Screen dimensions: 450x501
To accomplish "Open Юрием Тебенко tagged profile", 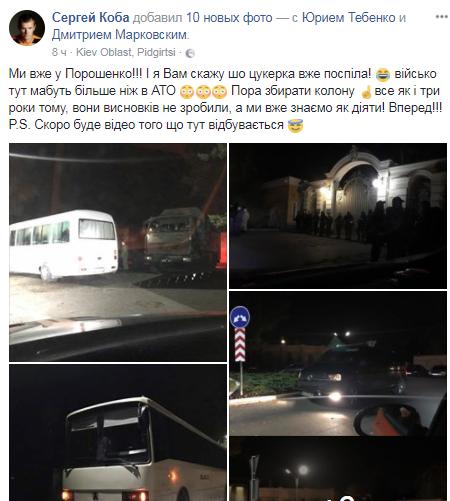I will [x=349, y=17].
